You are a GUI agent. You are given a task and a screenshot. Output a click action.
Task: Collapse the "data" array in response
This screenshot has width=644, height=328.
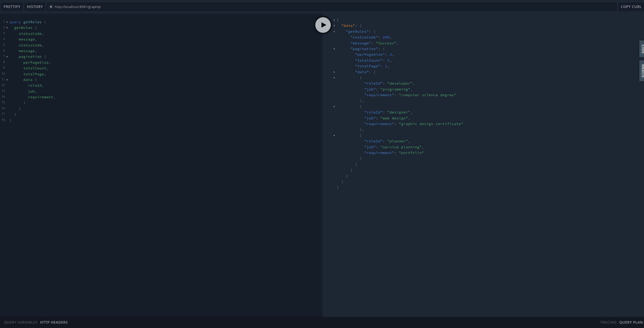(334, 72)
